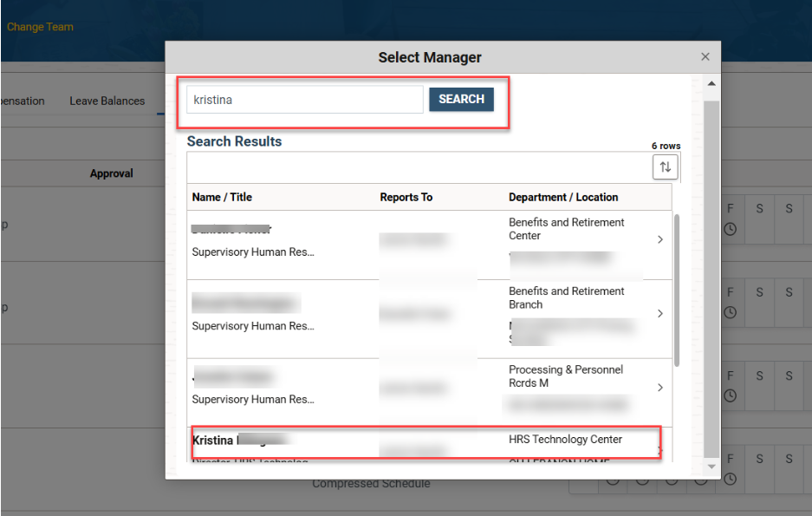Image resolution: width=812 pixels, height=516 pixels.
Task: Click the Department / Location column header
Action: pyautogui.click(x=563, y=198)
